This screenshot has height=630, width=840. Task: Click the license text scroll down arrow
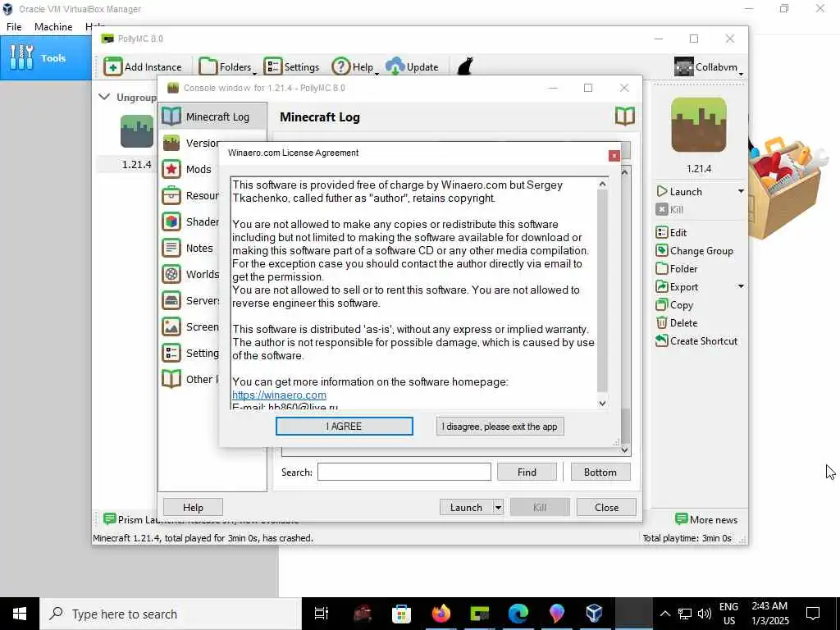602,404
